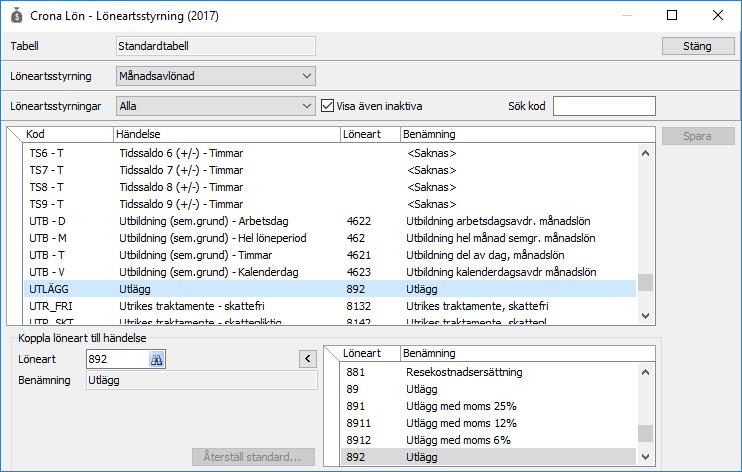Open the Löneartsstyrning Månadsavlönad dropdown

216,76
